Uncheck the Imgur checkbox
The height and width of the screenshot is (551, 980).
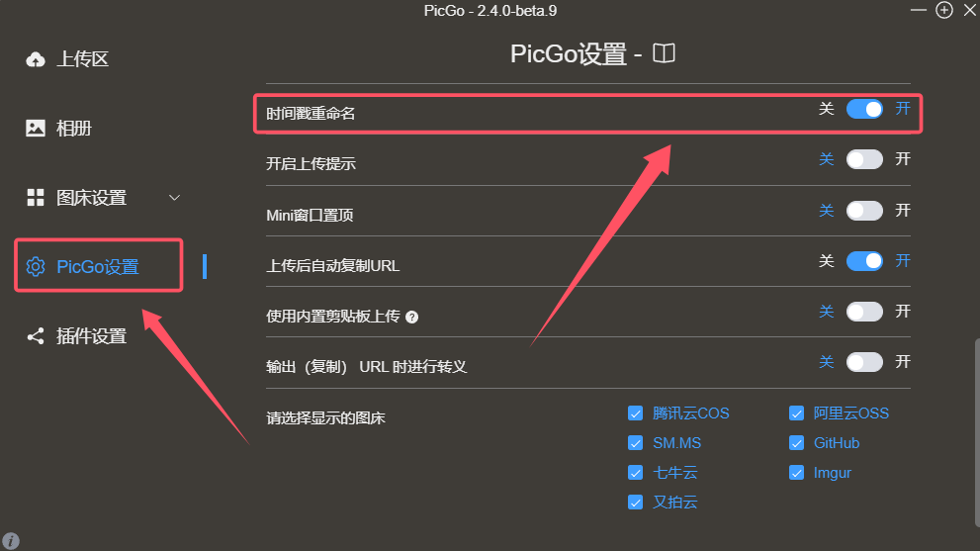[796, 473]
